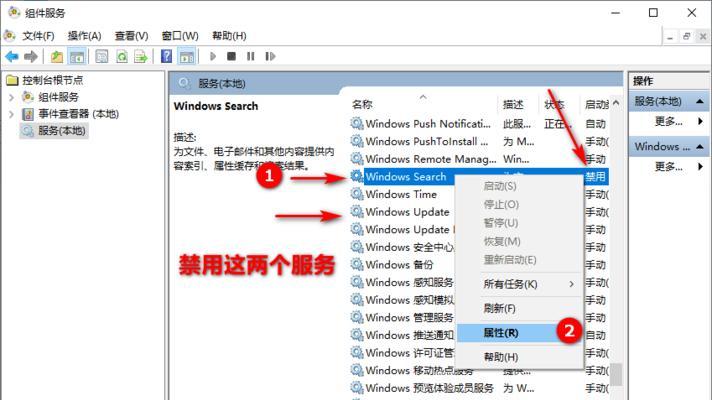Image resolution: width=712 pixels, height=400 pixels.
Task: Click the Stop service square icon
Action: pos(231,56)
